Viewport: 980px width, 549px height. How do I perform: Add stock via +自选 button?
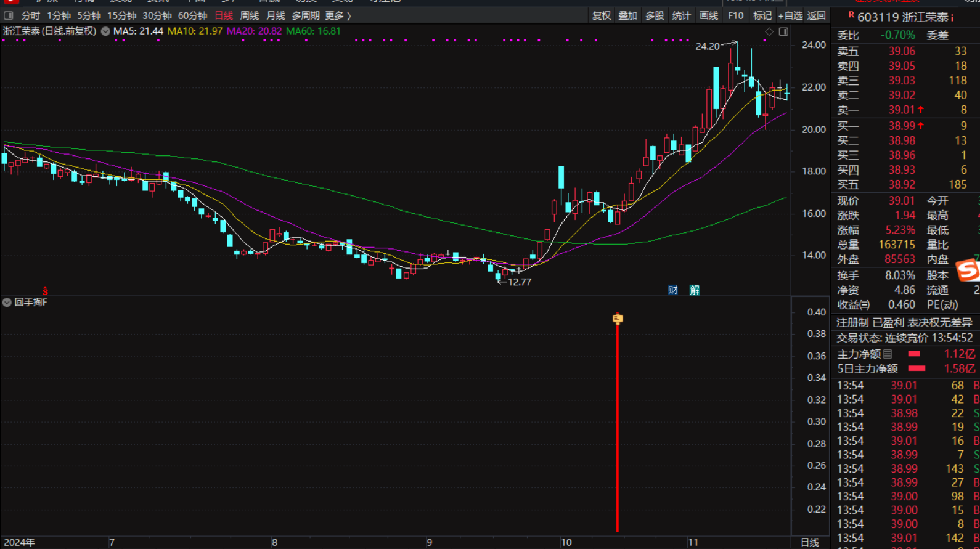(x=790, y=15)
